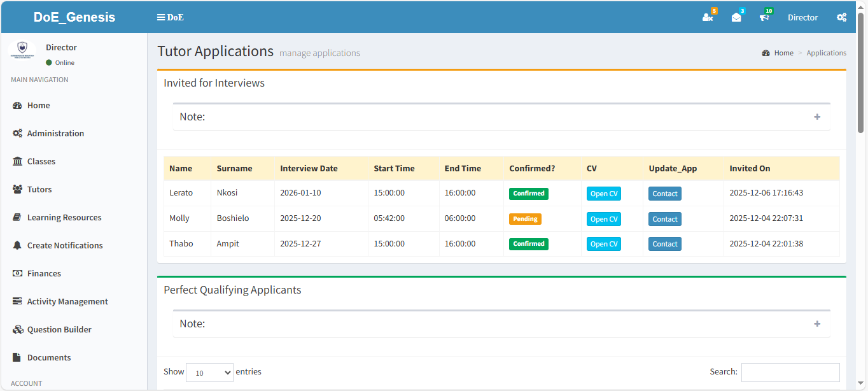The image size is (868, 391).
Task: Expand the Invited for Interviews note
Action: (x=817, y=117)
